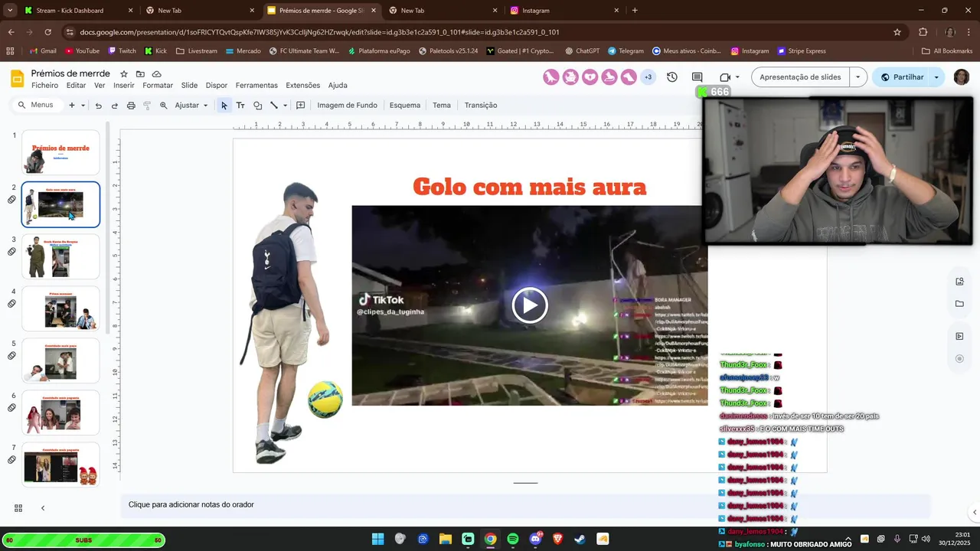Click the speaker notes field
980x551 pixels.
tap(525, 505)
